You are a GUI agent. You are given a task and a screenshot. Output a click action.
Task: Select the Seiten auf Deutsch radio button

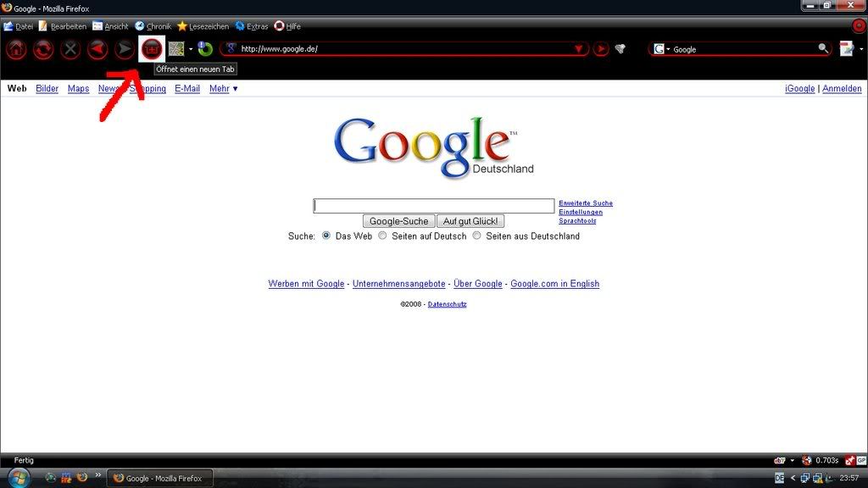tap(382, 236)
